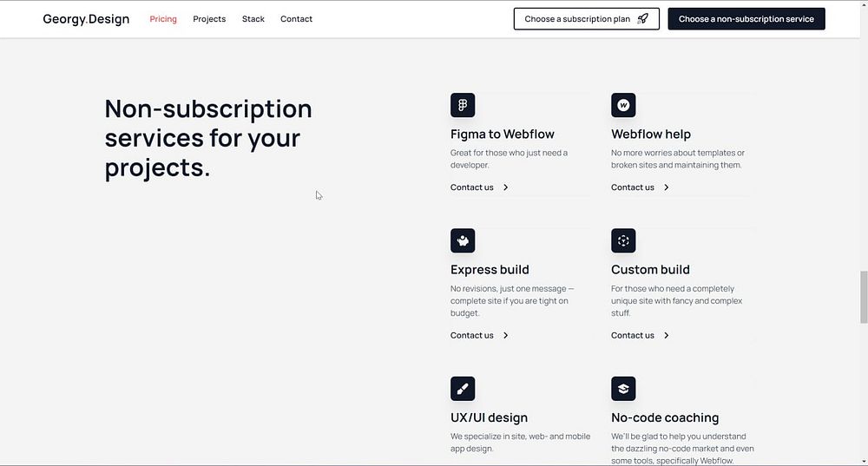Click description 'No more worries about templates'

(x=678, y=159)
